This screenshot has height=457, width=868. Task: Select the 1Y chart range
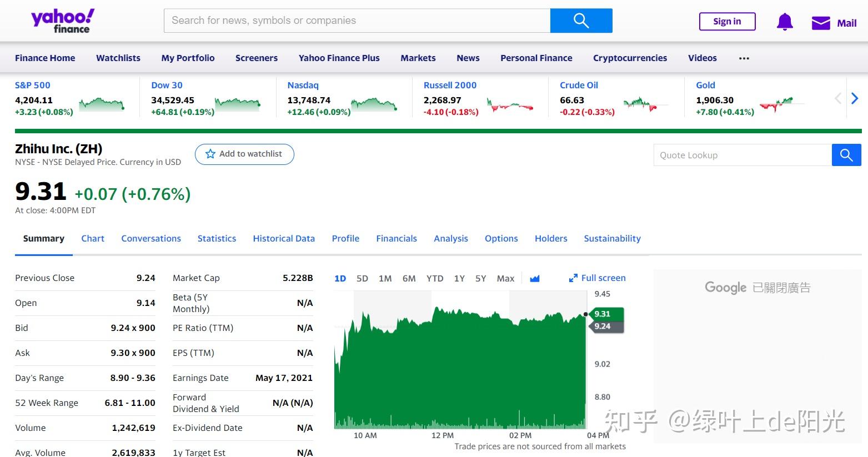[459, 278]
